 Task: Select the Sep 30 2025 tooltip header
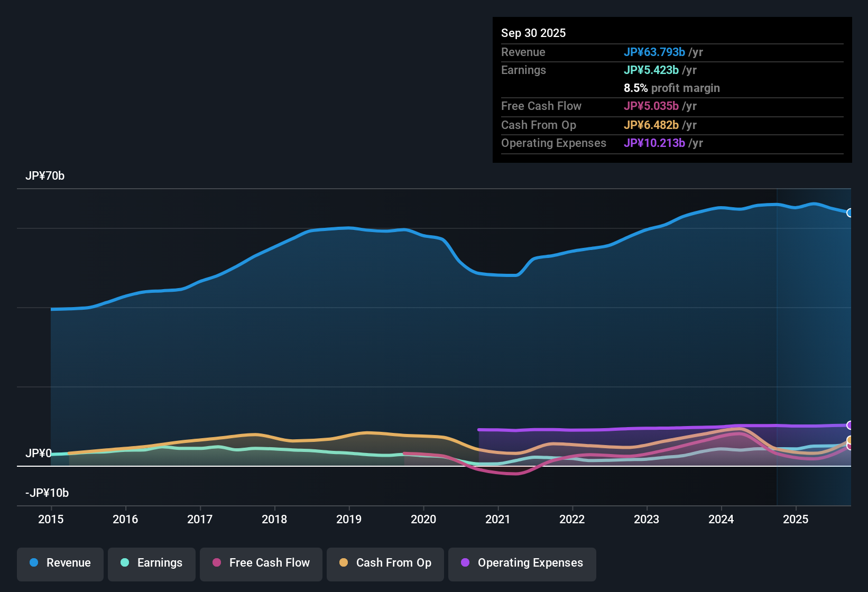point(533,33)
